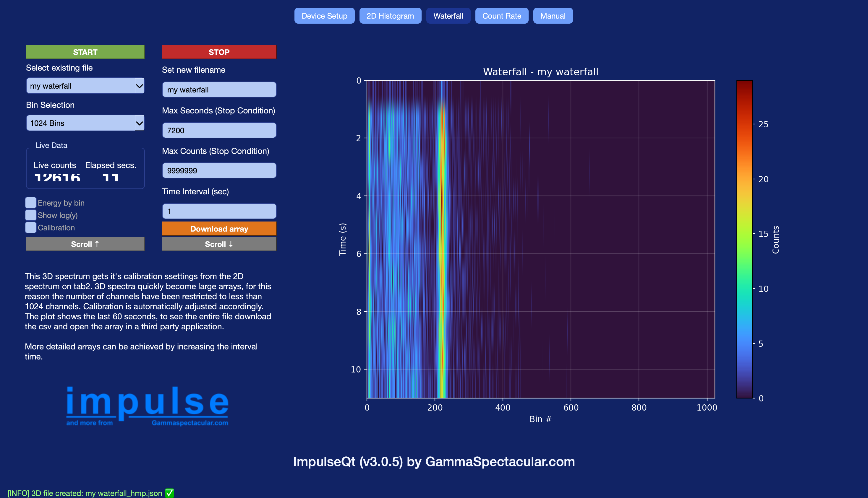
Task: Toggle the Show log(y) checkbox
Action: [x=31, y=215]
